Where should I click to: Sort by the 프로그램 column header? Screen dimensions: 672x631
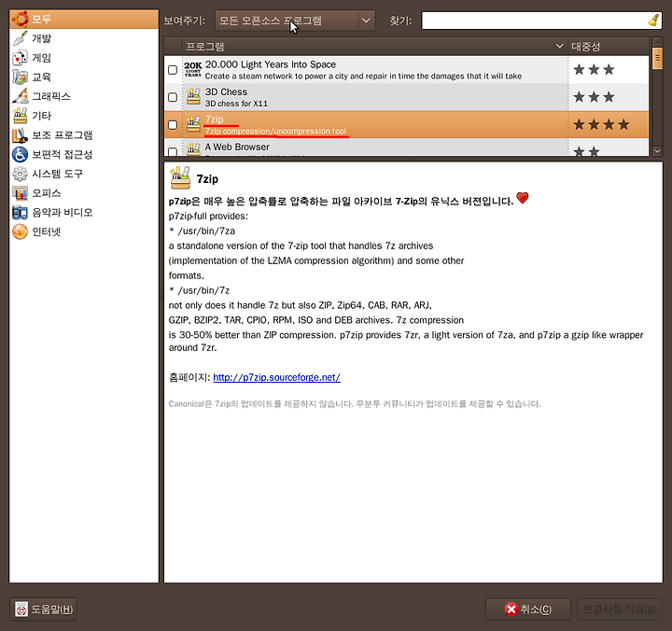(x=374, y=47)
